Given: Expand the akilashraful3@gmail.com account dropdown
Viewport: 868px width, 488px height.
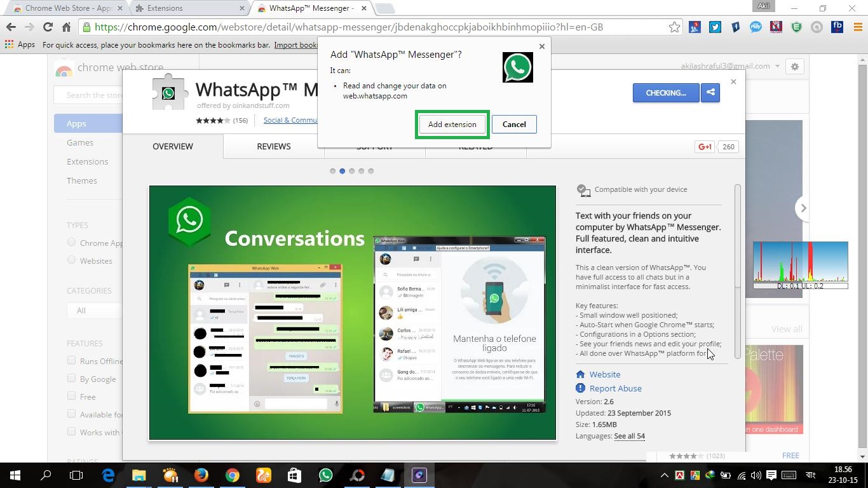Looking at the screenshot, I should (x=730, y=66).
